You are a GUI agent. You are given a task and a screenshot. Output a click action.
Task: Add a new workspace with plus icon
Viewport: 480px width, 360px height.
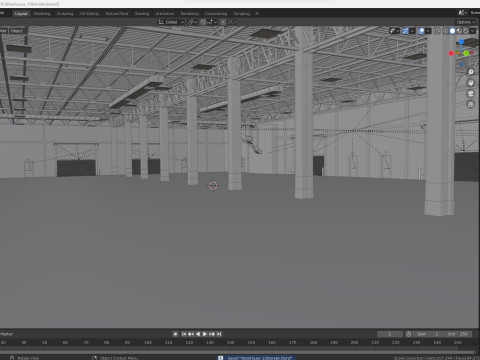(x=257, y=14)
